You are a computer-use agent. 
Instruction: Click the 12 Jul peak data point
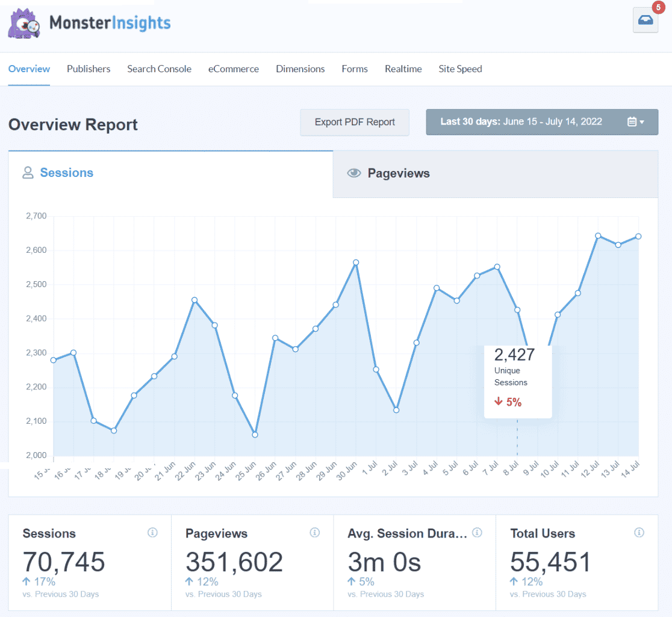[598, 236]
